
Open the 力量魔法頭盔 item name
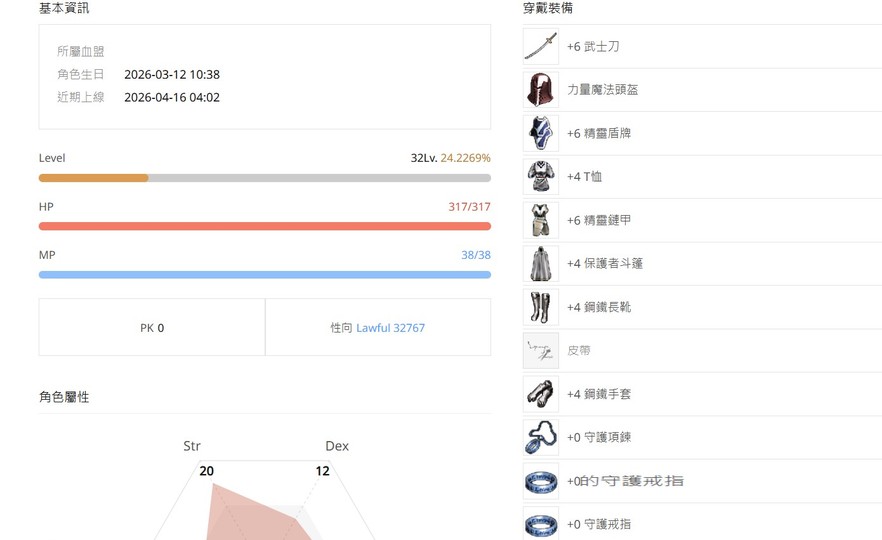point(602,90)
